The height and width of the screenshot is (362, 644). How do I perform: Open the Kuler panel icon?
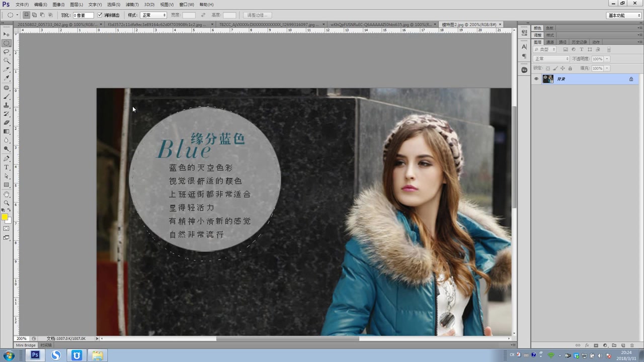[x=524, y=70]
